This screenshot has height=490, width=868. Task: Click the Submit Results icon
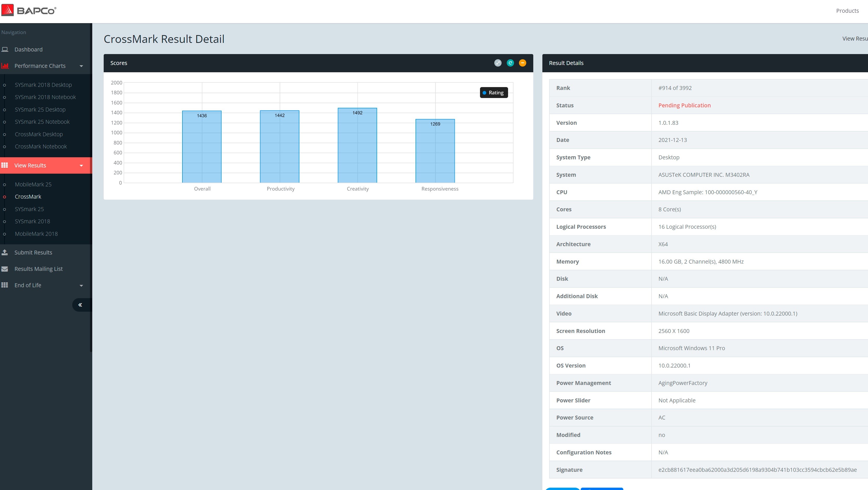pyautogui.click(x=6, y=252)
